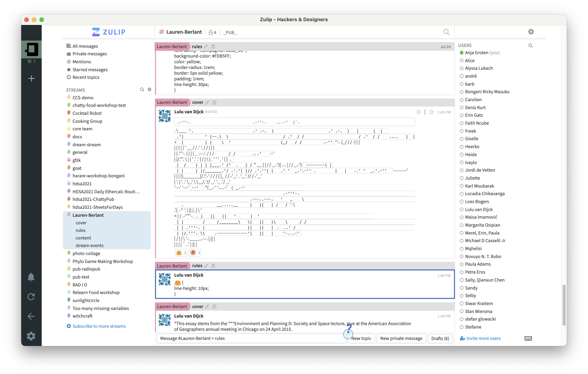The width and height of the screenshot is (588, 374).
Task: Open the message actions three-dot menu
Action: 425,112
